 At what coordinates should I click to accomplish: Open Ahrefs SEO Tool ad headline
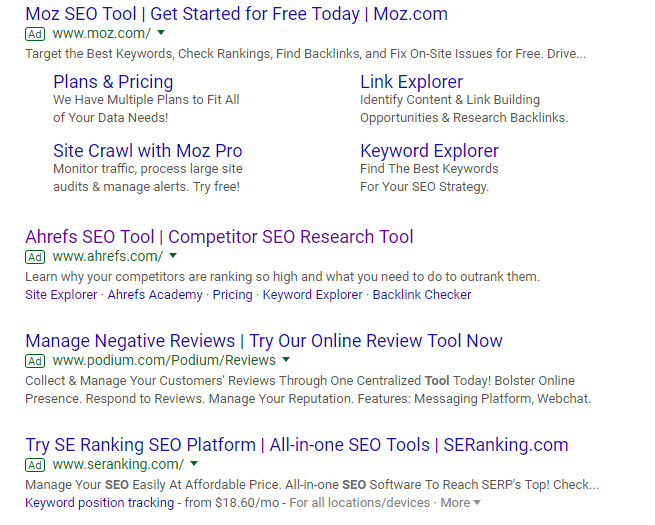(219, 237)
